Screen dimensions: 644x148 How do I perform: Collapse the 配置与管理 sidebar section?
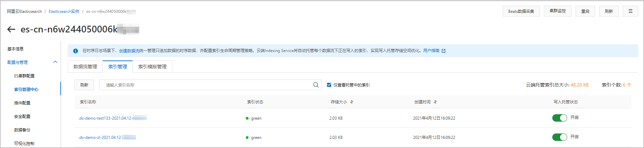pyautogui.click(x=55, y=62)
